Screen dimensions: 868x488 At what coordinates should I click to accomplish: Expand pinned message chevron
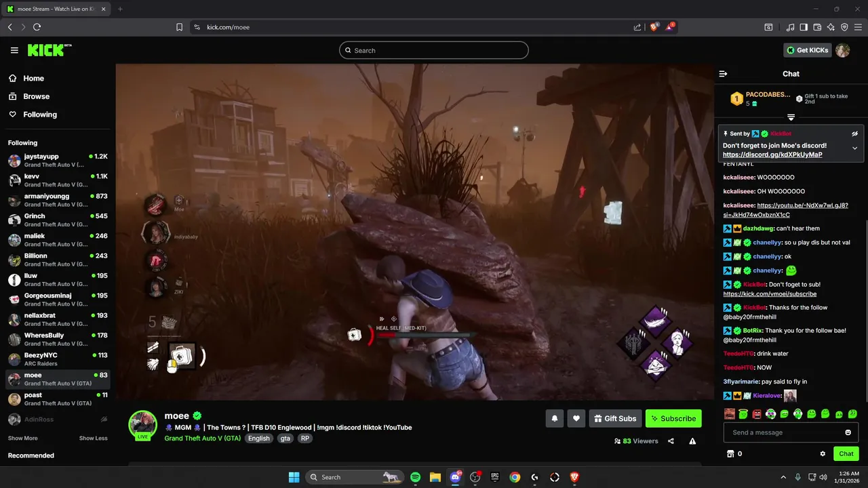pos(854,148)
